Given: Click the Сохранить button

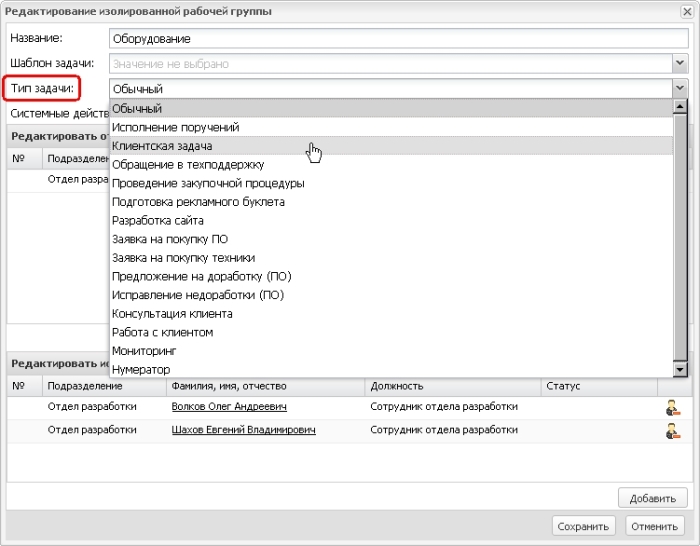Looking at the screenshot, I should tap(584, 526).
